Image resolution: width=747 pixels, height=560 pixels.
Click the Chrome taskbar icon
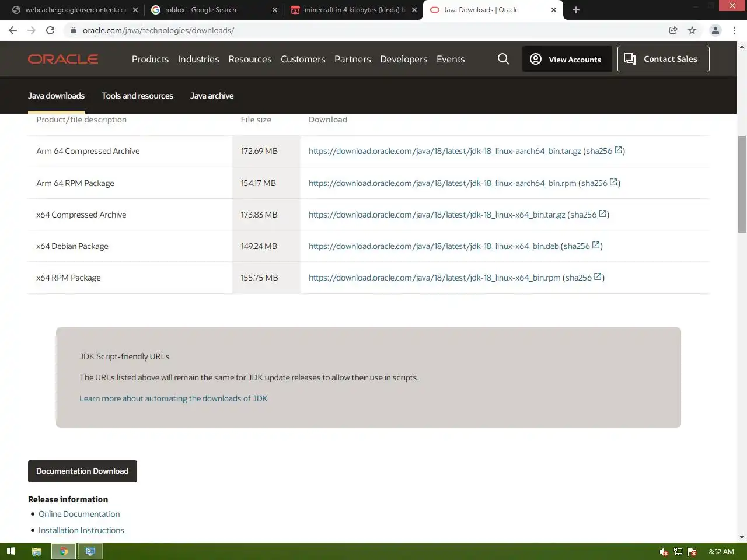(64, 551)
